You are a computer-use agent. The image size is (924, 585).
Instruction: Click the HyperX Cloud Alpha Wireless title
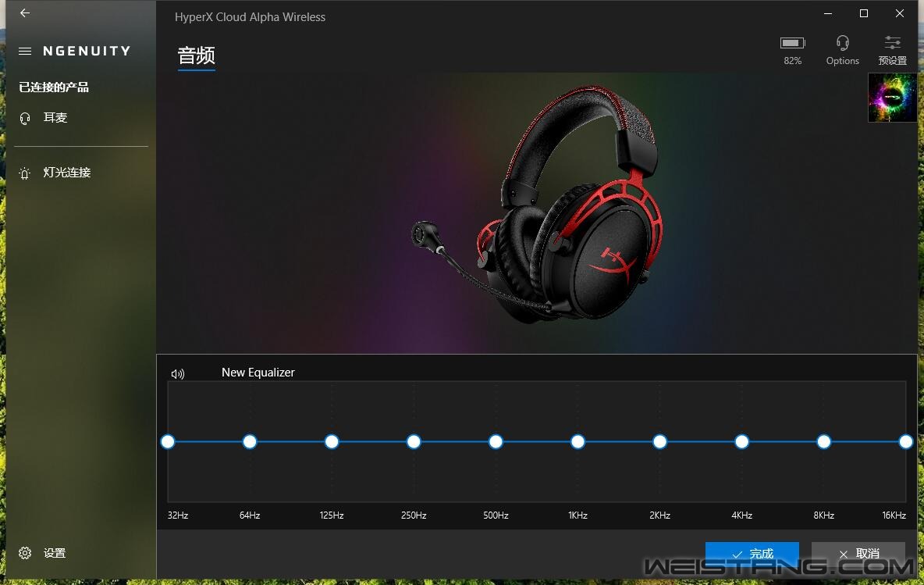coord(250,17)
